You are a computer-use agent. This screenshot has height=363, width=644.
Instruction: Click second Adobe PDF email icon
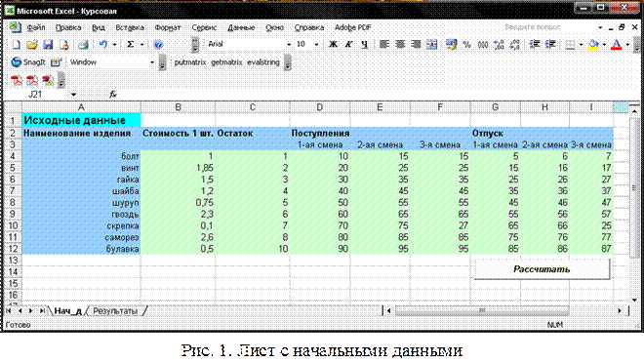pyautogui.click(x=31, y=80)
